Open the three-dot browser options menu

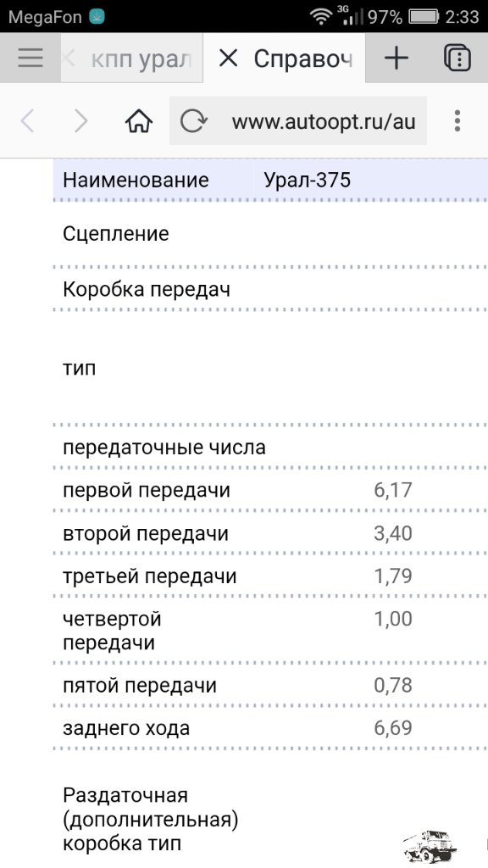tap(457, 120)
